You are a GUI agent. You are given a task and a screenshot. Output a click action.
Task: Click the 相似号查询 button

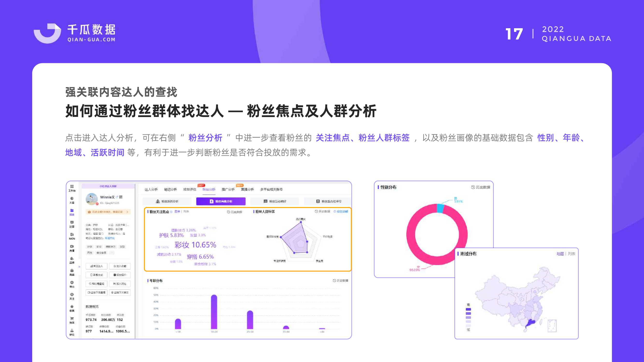(x=97, y=284)
